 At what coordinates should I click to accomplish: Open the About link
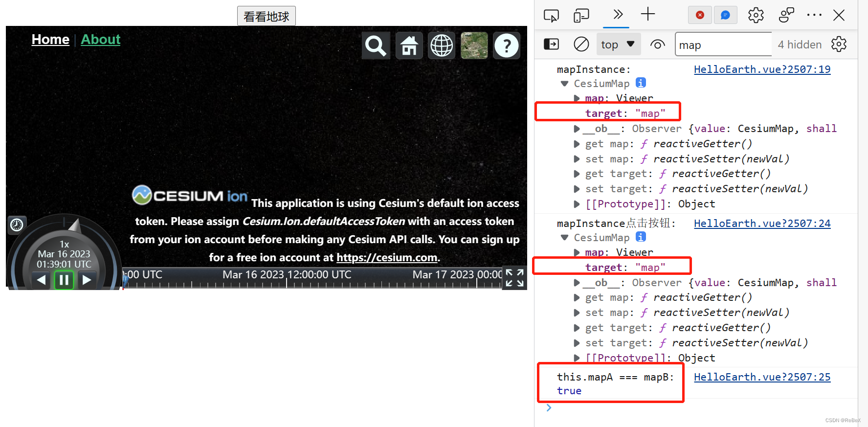coord(100,39)
